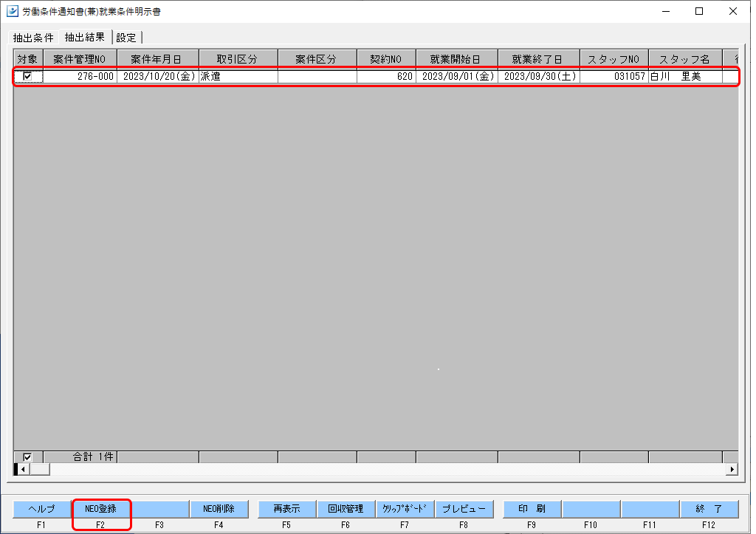Click the 合計 1件 total cell
Image resolution: width=756 pixels, height=534 pixels.
point(80,457)
